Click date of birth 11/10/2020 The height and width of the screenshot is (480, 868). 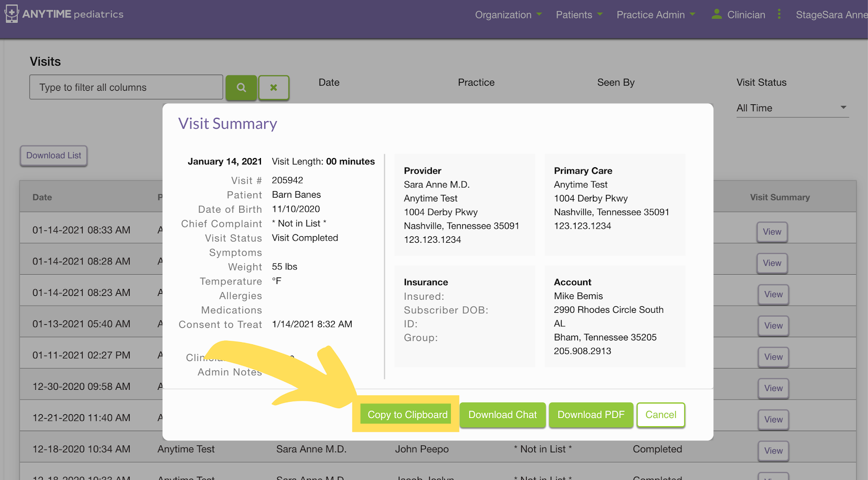[296, 209]
